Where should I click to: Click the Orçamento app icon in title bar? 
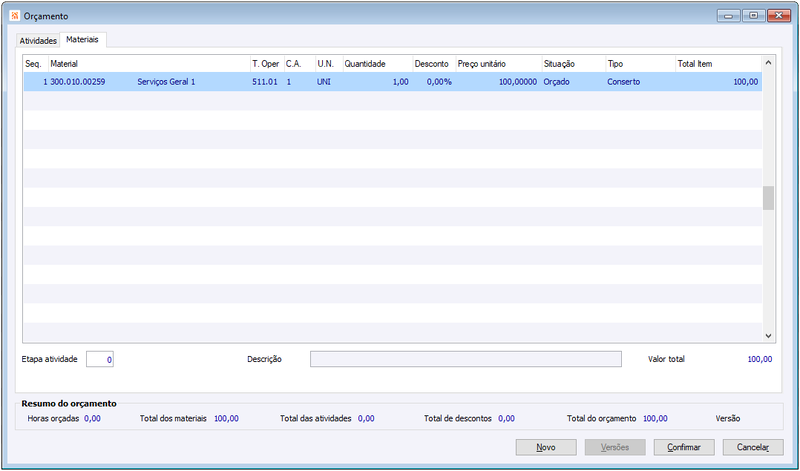(15, 16)
